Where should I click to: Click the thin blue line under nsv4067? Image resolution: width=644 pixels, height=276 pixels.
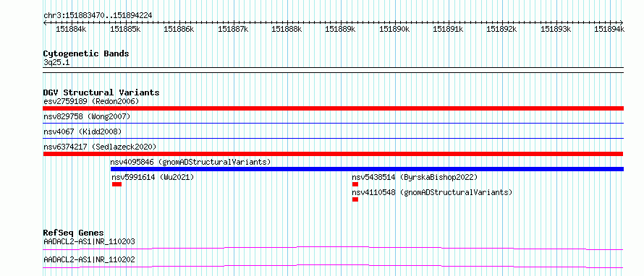[333, 138]
